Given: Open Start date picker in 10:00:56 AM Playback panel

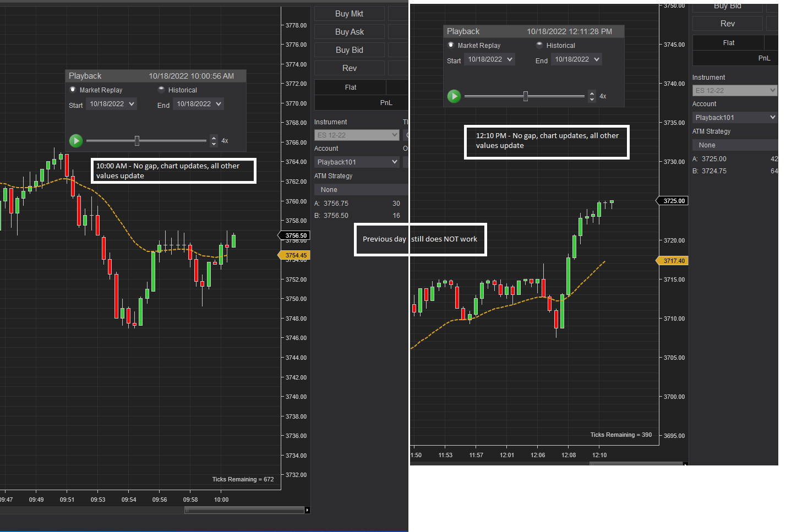Looking at the screenshot, I should pos(112,104).
